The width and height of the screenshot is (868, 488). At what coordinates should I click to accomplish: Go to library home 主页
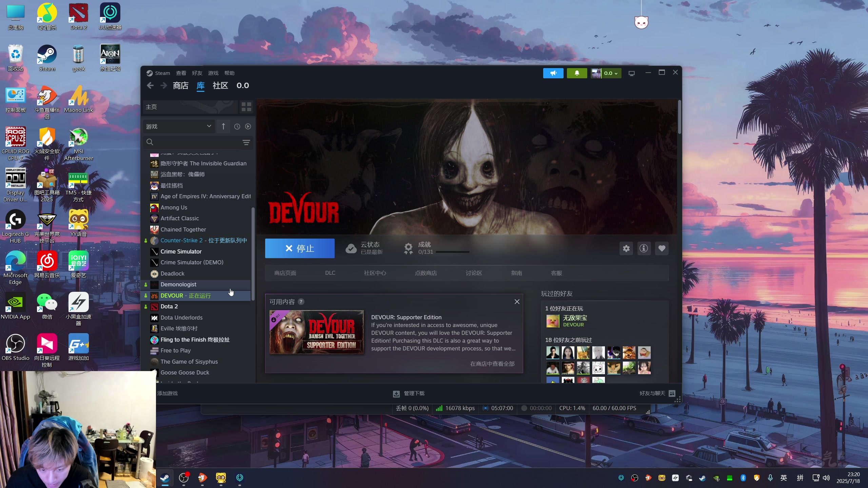point(190,107)
